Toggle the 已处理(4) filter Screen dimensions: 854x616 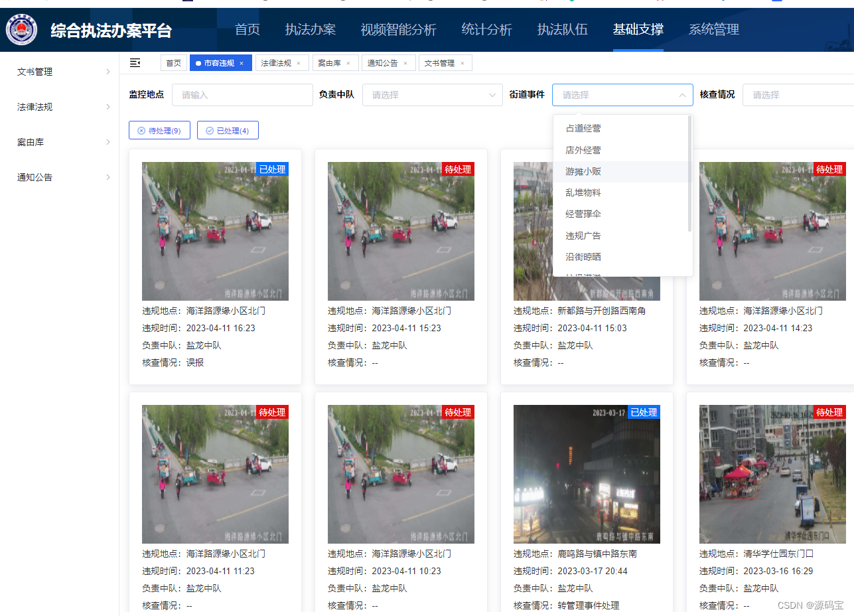coord(228,130)
